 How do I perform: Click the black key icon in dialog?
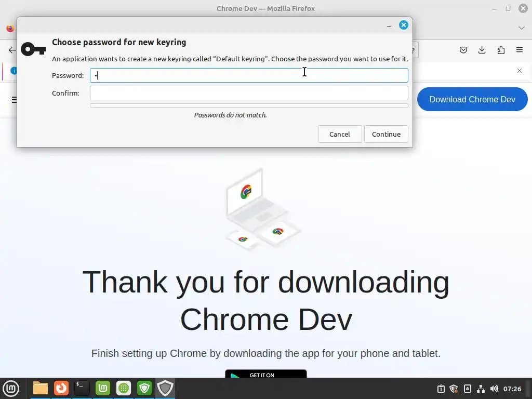coord(33,49)
